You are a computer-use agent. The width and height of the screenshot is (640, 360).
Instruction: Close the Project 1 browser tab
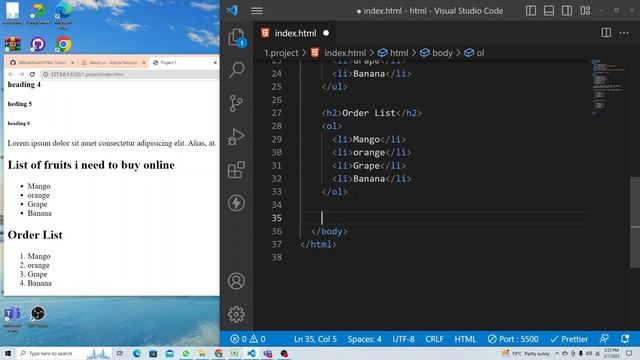pos(215,62)
